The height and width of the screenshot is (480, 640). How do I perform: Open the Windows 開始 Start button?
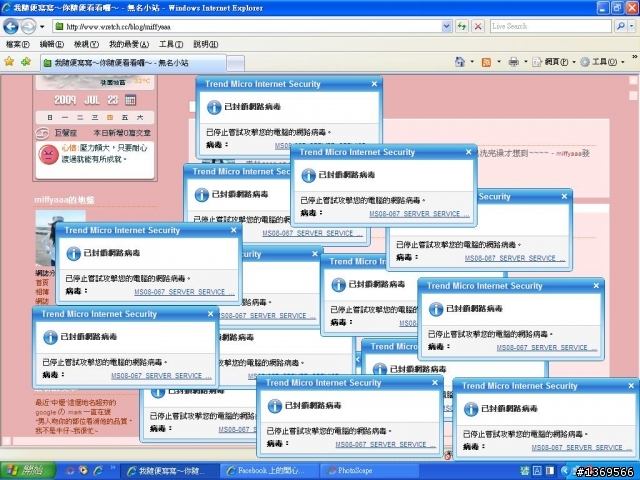27,471
